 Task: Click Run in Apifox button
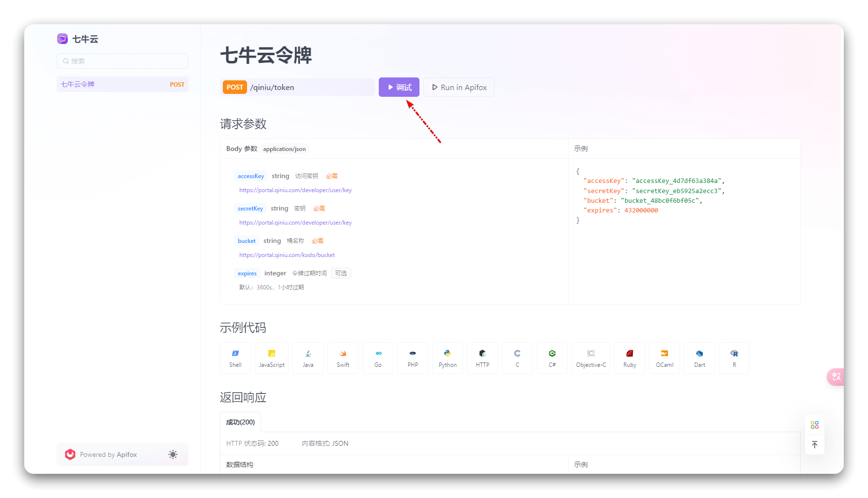459,87
